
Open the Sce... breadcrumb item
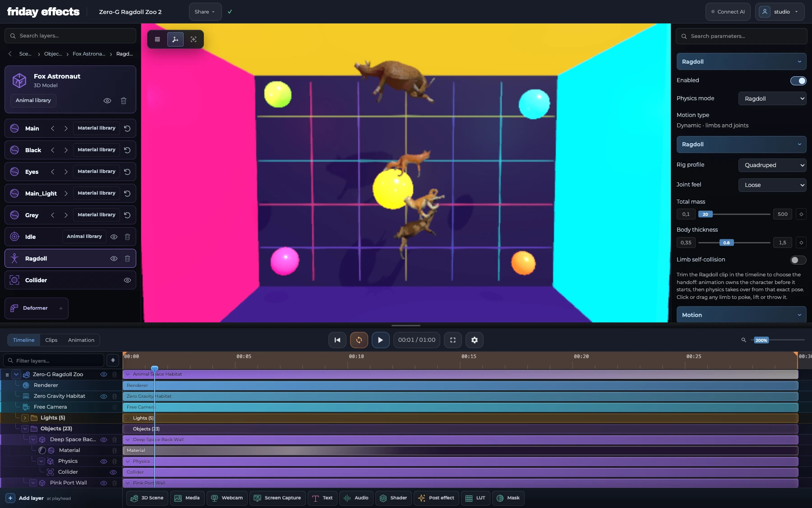point(25,54)
